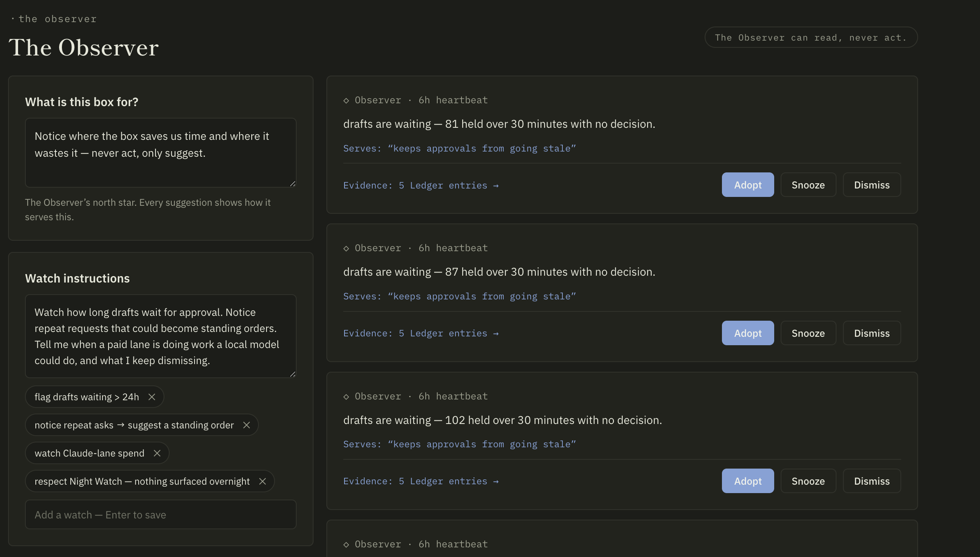Snooze the suggestion about 87 held drafts
This screenshot has width=980, height=557.
pyautogui.click(x=808, y=333)
